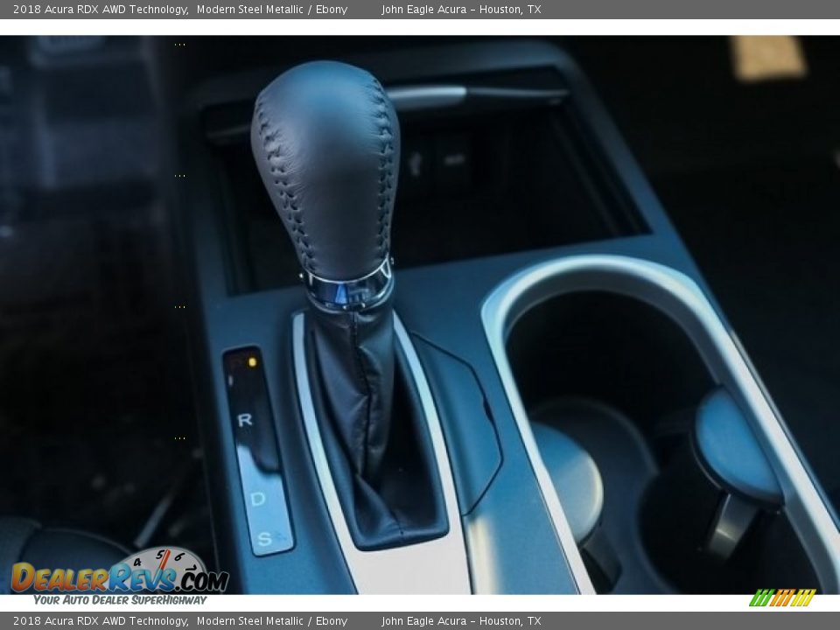
Task: Click top "John Eagle Acura - Houston, TX" text
Action: coord(460,10)
